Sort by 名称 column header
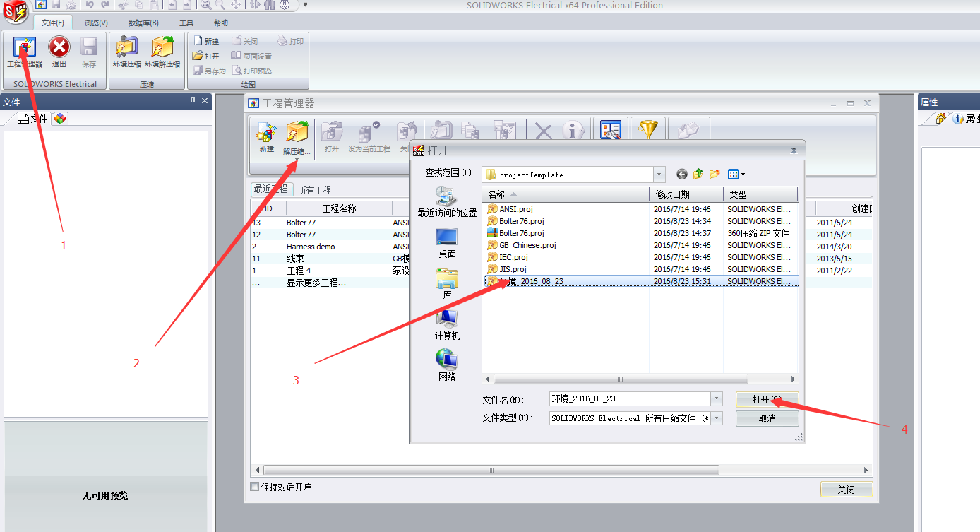 [566, 194]
